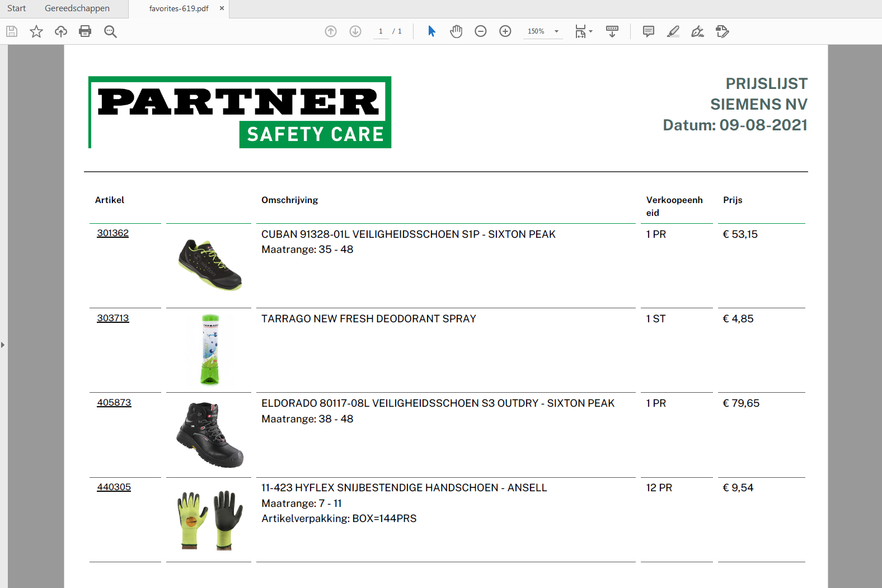
Task: Click the Maatrange: 7 - 11 text
Action: 302,503
